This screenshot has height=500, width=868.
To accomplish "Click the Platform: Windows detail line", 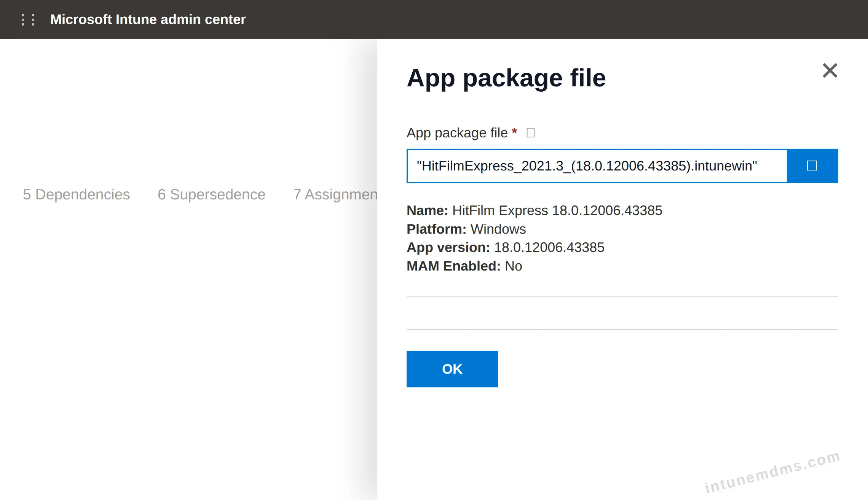I will pos(466,229).
